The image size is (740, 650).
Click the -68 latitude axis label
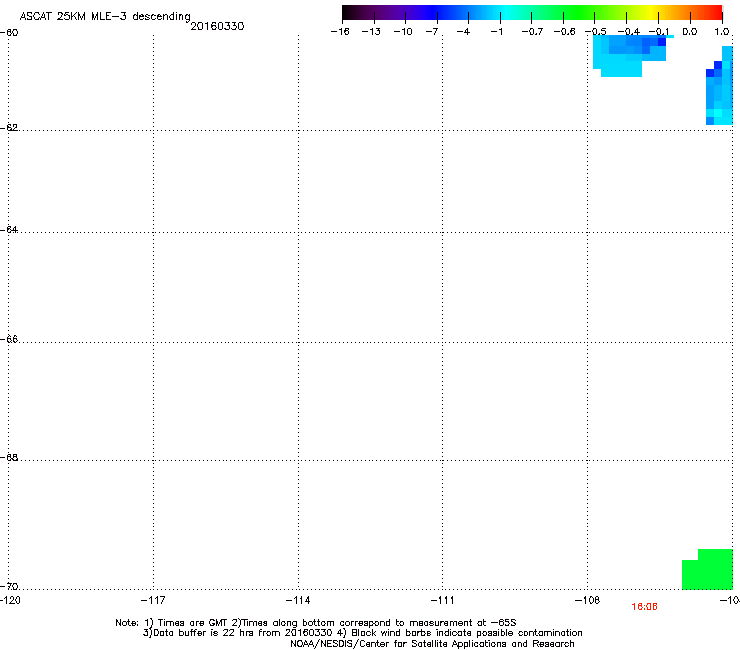(9, 457)
